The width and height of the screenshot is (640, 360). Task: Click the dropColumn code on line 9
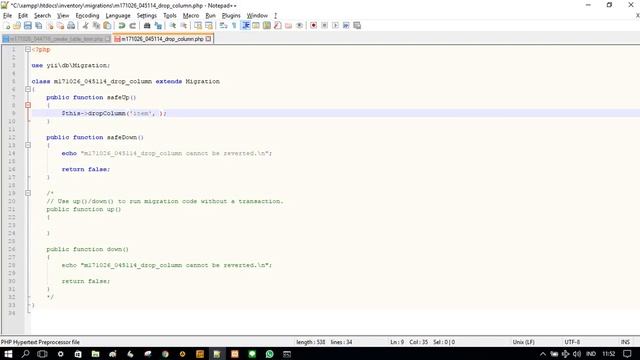114,113
